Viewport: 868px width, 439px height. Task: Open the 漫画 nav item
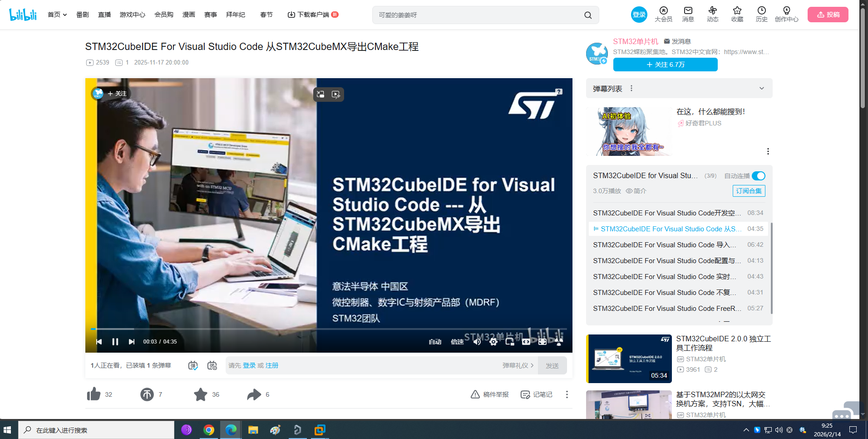189,15
